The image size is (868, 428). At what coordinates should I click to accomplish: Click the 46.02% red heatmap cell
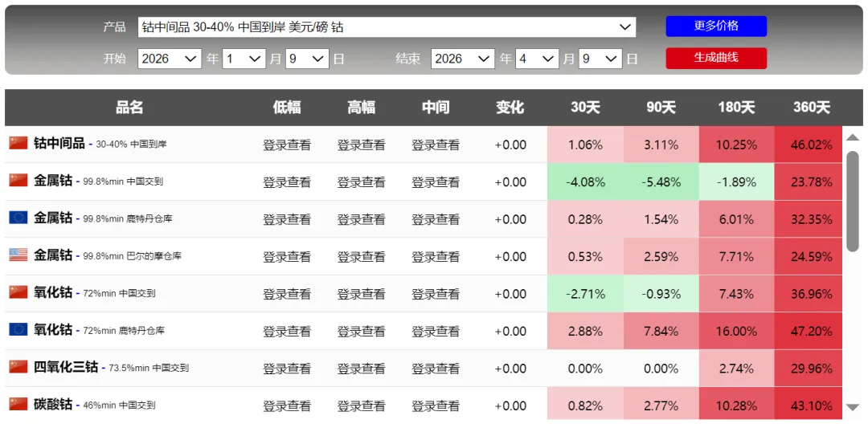click(x=812, y=145)
